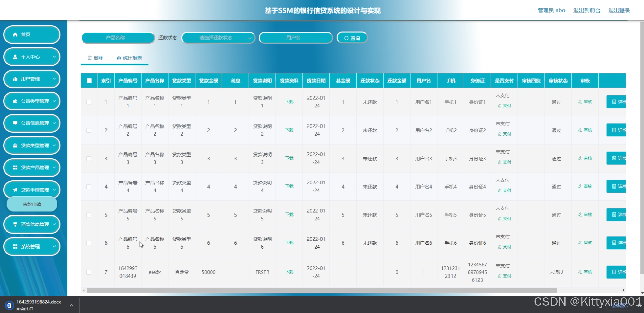Screen dimensions: 644x313
Task: Click the magnifier icon in the 查询 button
Action: pyautogui.click(x=346, y=38)
